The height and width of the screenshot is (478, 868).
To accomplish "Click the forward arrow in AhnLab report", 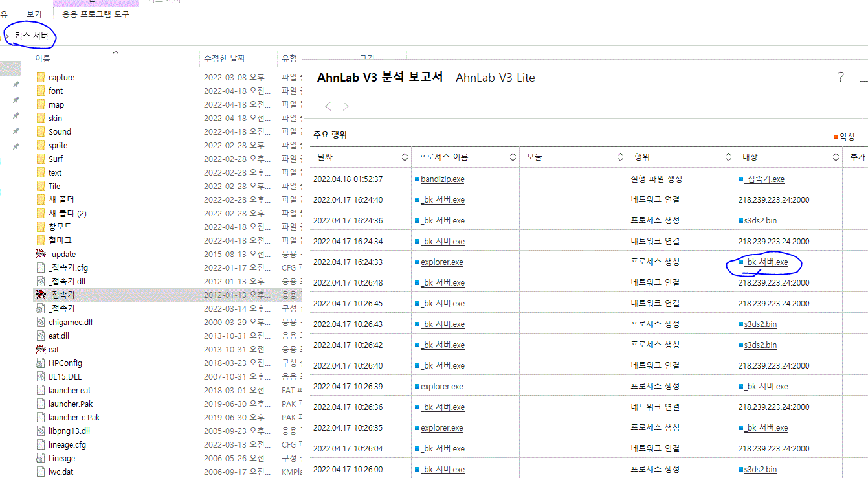I will [346, 106].
